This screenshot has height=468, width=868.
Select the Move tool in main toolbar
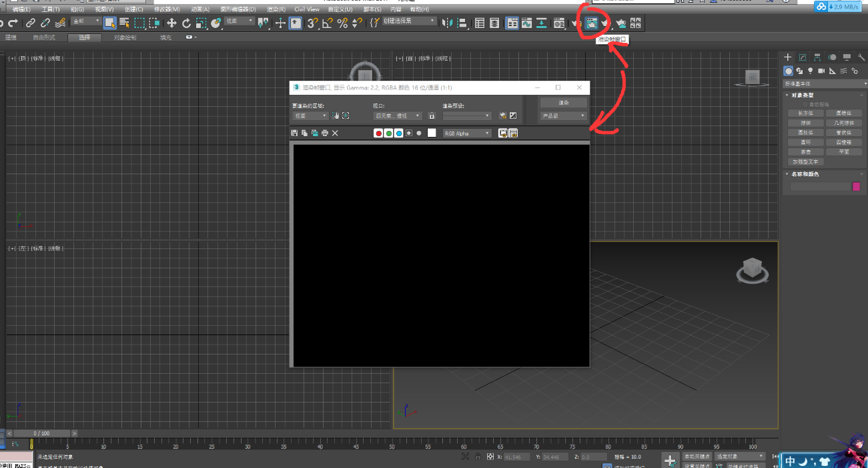pos(171,23)
